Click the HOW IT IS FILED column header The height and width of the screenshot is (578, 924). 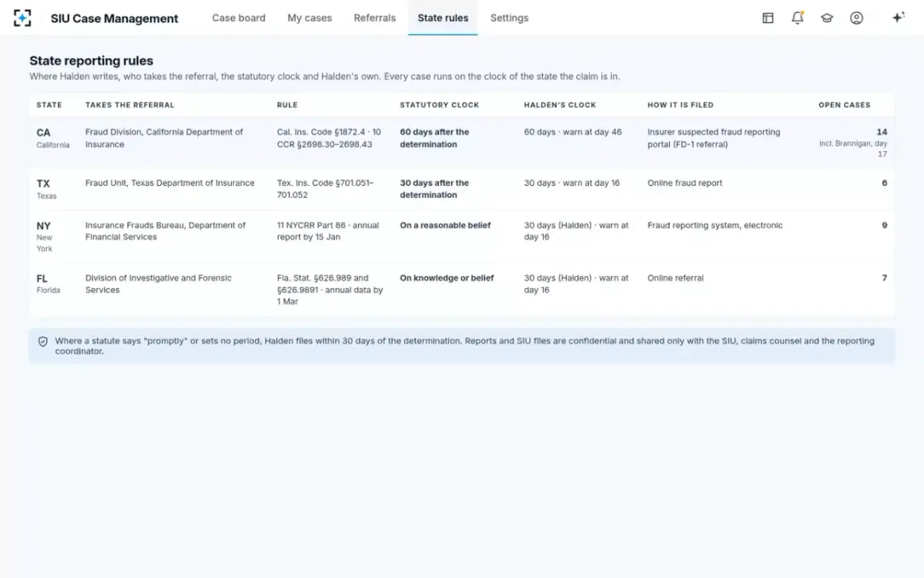pyautogui.click(x=681, y=105)
